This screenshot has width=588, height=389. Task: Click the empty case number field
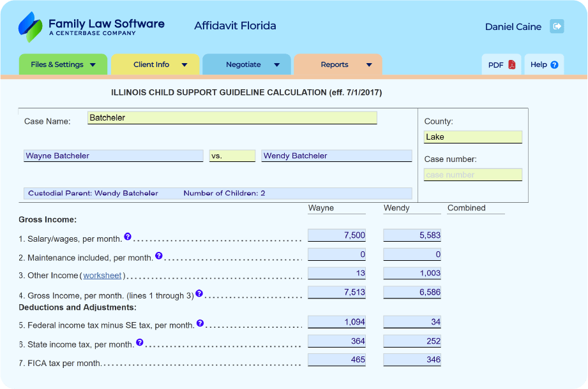pos(472,175)
